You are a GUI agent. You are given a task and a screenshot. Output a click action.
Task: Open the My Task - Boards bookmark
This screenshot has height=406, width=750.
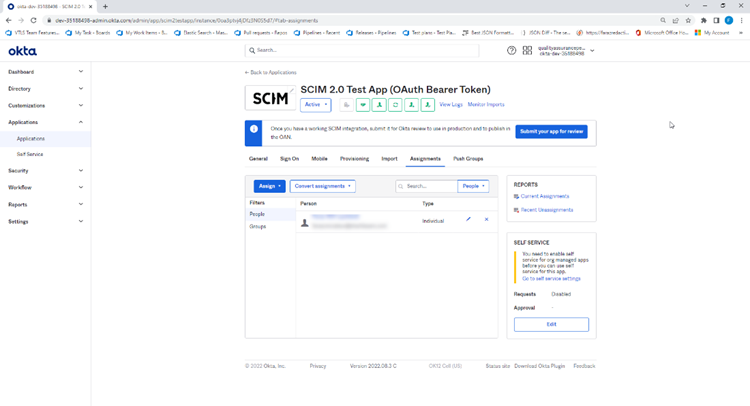tap(88, 33)
